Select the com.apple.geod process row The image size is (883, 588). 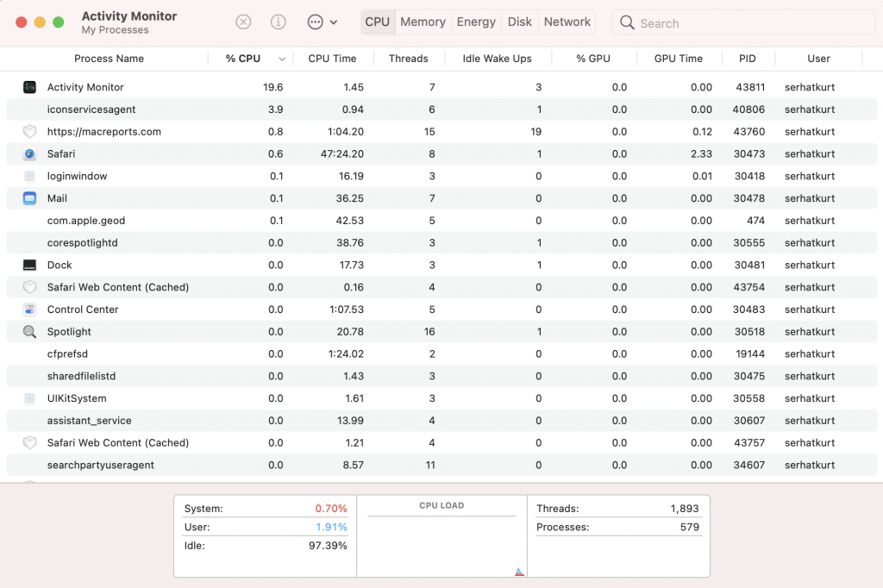(441, 221)
